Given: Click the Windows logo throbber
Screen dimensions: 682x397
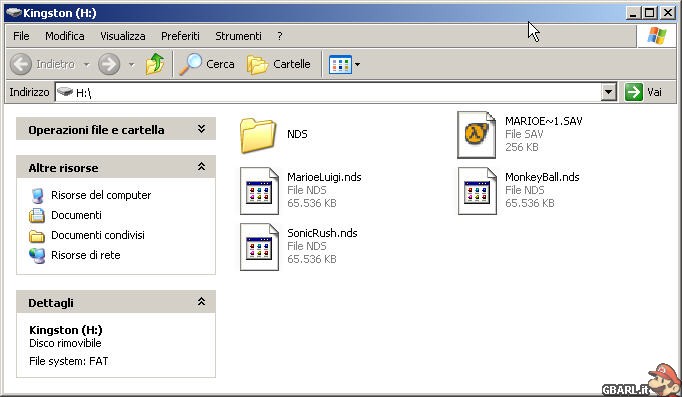Looking at the screenshot, I should [657, 36].
